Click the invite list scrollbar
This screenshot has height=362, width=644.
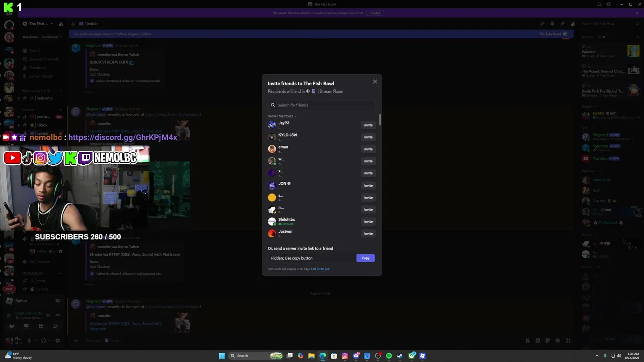coord(380,120)
